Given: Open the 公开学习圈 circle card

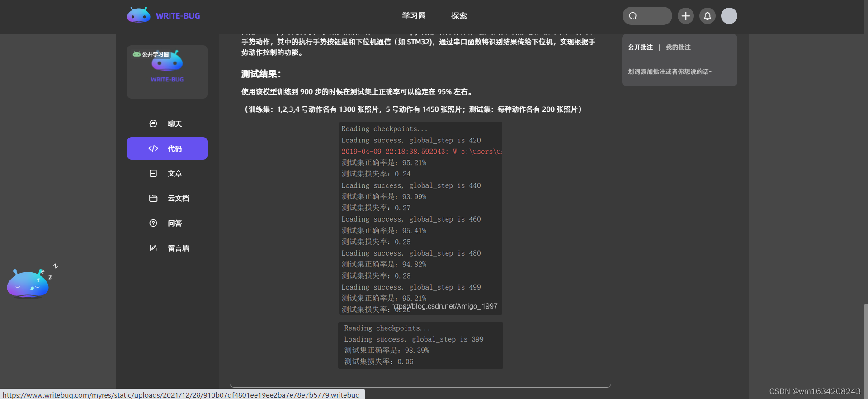Looking at the screenshot, I should point(167,71).
